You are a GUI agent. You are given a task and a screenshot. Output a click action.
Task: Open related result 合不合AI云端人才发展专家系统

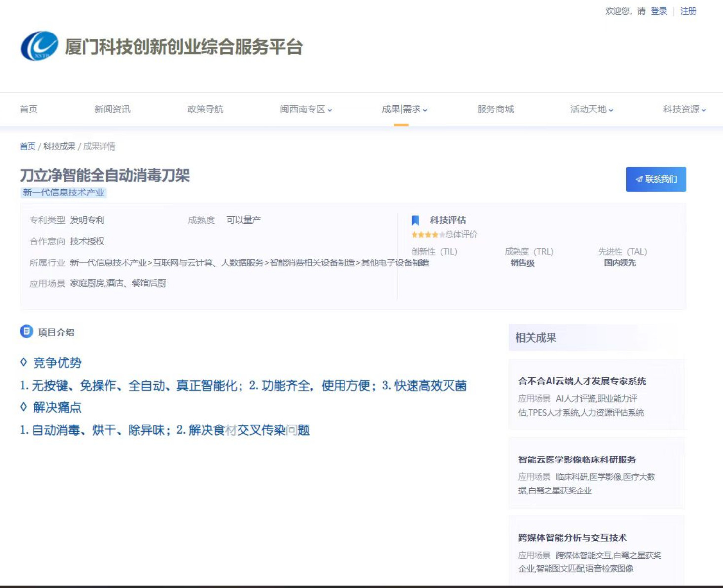click(x=582, y=381)
